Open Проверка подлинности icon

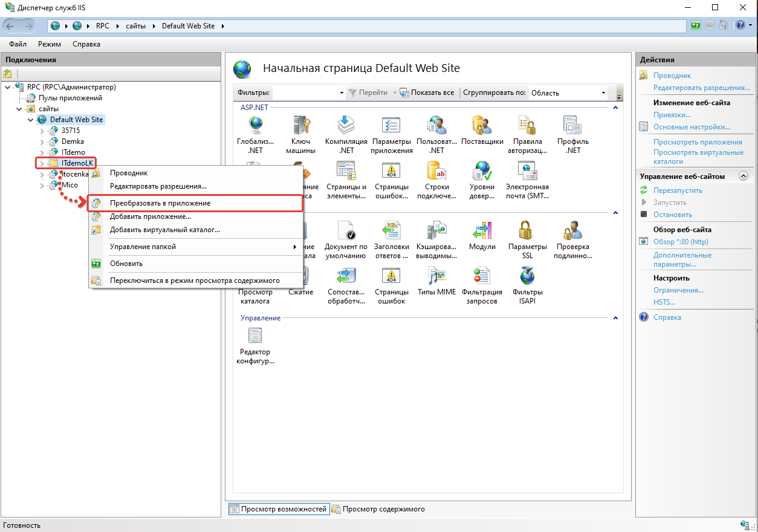pos(572,231)
